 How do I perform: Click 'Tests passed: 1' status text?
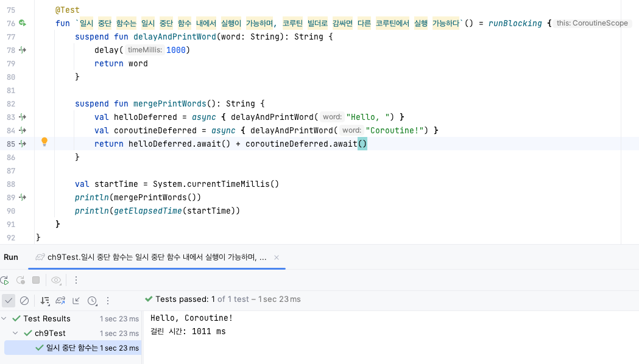[185, 299]
